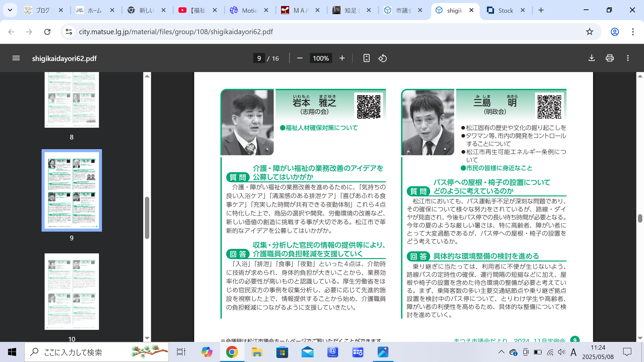Reload the current page

(47, 32)
